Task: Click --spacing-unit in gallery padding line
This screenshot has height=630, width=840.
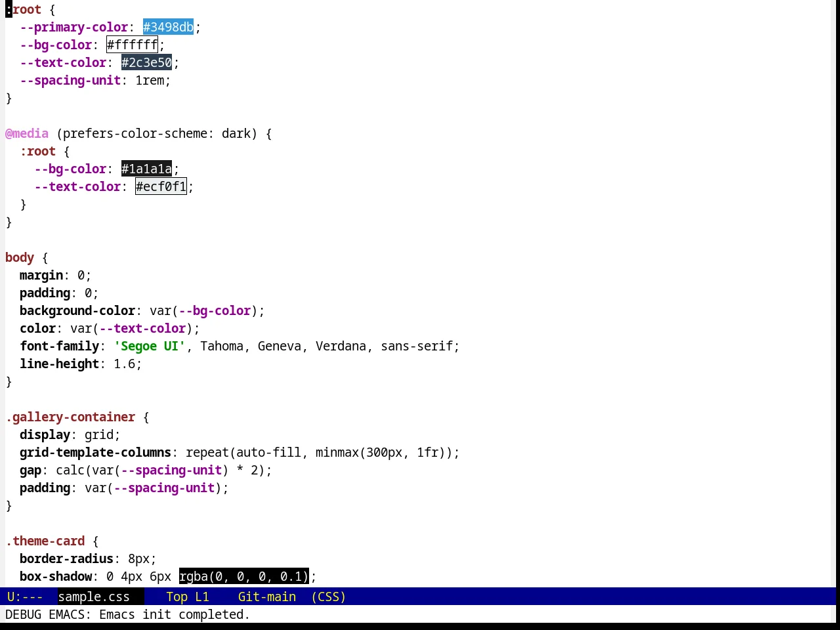Action: [x=164, y=488]
